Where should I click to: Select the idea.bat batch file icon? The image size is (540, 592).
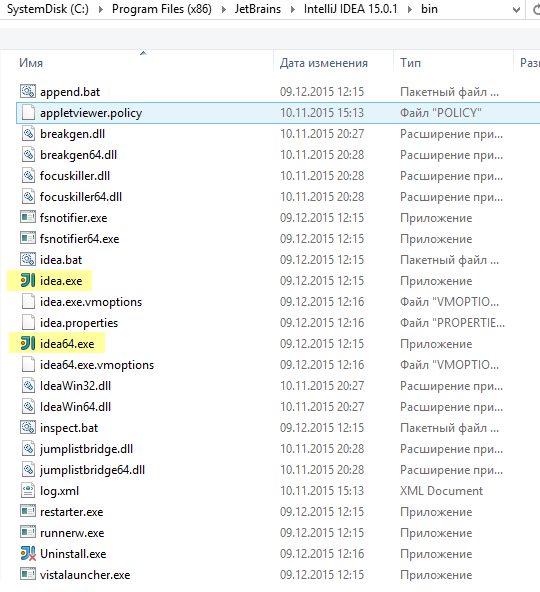coord(28,259)
